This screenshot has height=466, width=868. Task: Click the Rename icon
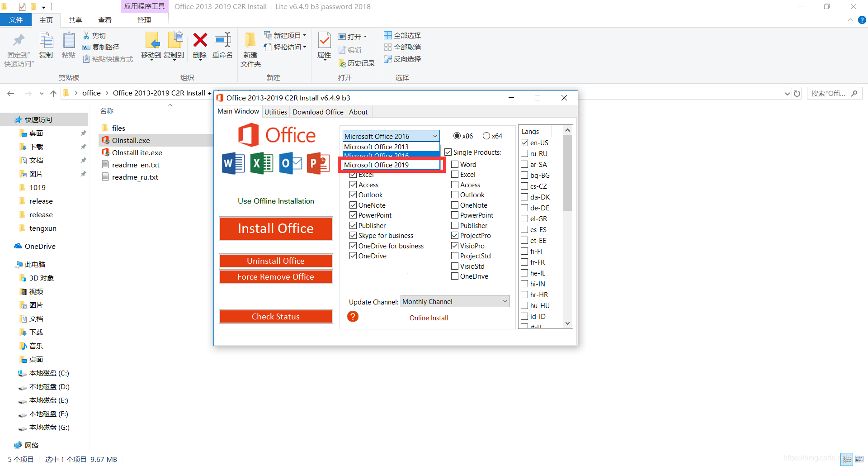tap(223, 40)
